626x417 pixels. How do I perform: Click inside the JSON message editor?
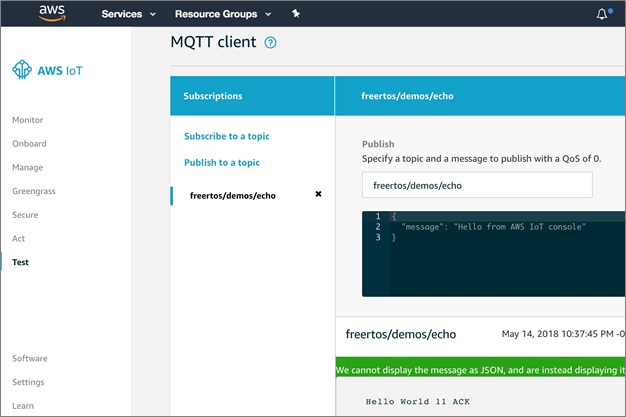493,254
